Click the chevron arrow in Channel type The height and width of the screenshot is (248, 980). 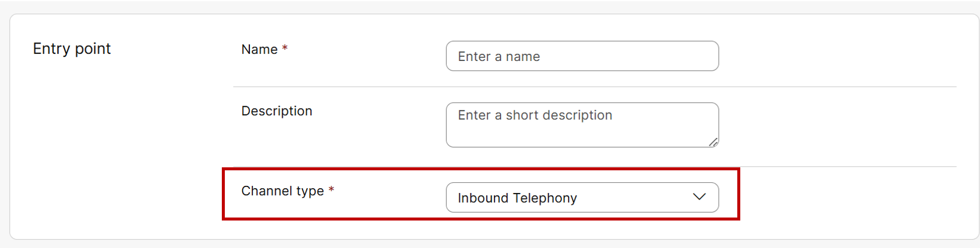699,197
